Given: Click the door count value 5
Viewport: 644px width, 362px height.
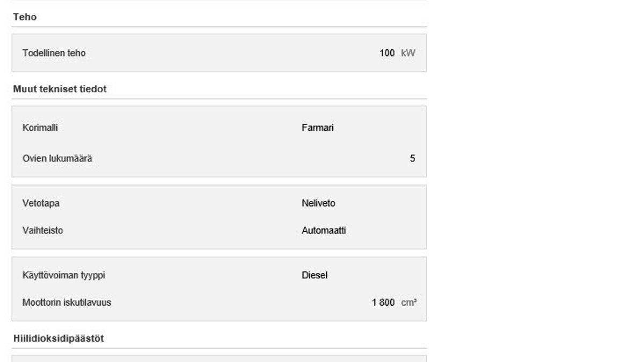Looking at the screenshot, I should pos(412,158).
